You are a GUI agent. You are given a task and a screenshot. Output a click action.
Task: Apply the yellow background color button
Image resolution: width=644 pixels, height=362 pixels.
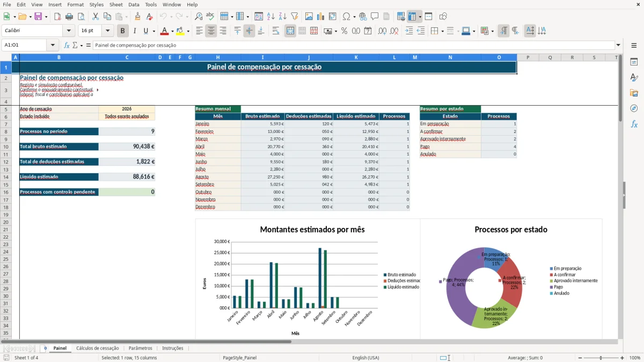[180, 31]
